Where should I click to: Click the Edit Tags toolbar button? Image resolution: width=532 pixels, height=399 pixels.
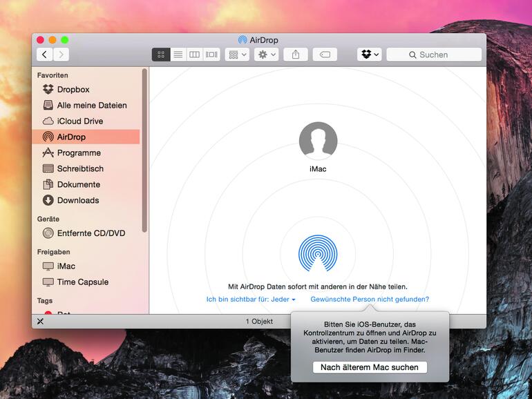coord(325,55)
